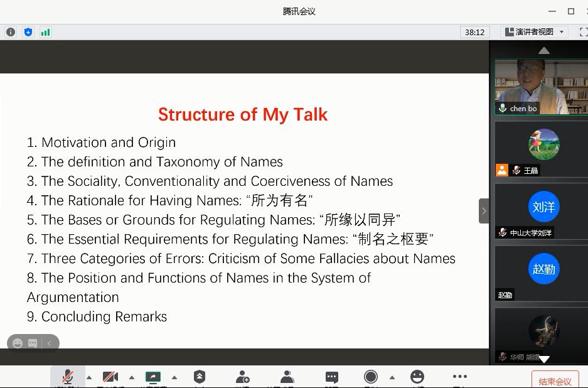This screenshot has height=388, width=588.
Task: Open the security shield in bottom toolbar
Action: [x=200, y=376]
